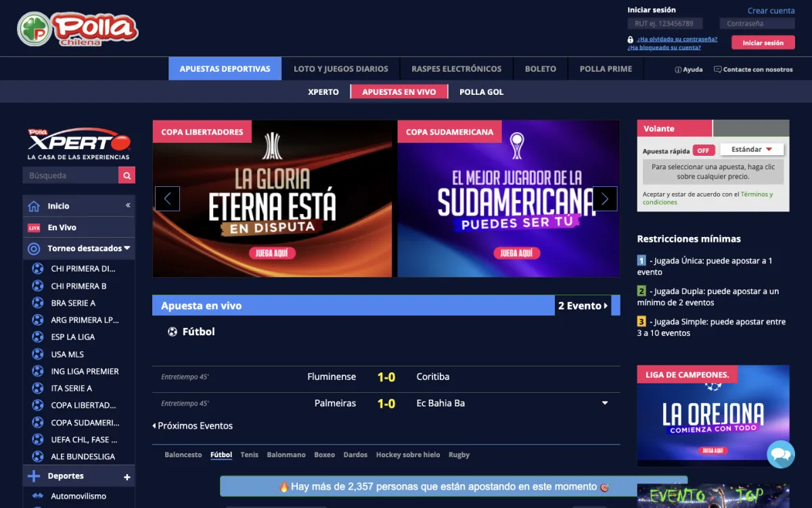
Task: Click the Búsqueda search field
Action: coord(71,175)
